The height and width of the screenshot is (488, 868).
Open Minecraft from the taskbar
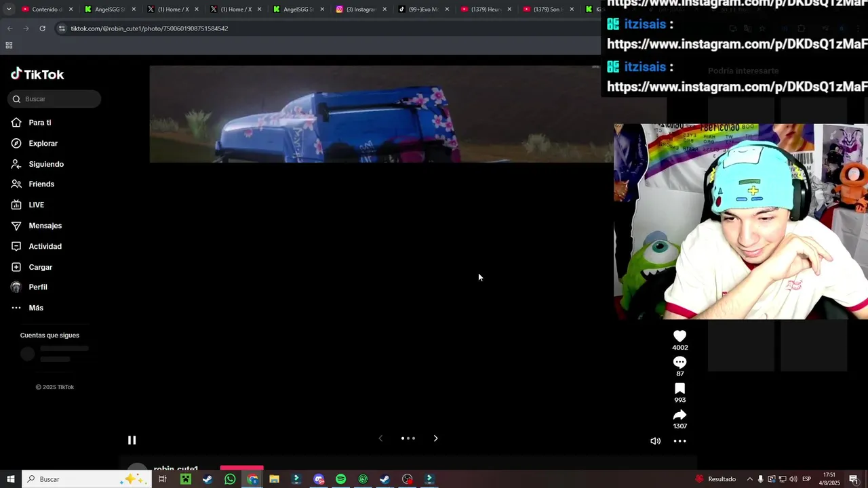185,479
